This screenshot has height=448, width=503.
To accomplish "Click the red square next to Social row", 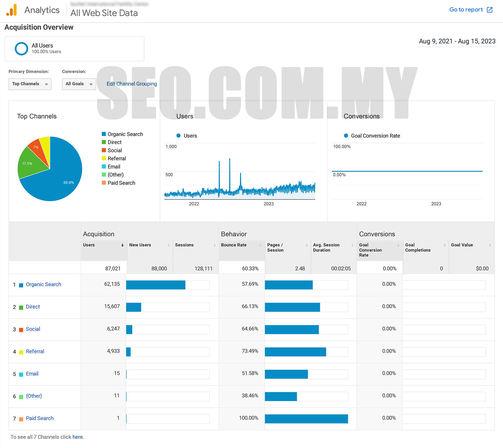I will (x=21, y=330).
